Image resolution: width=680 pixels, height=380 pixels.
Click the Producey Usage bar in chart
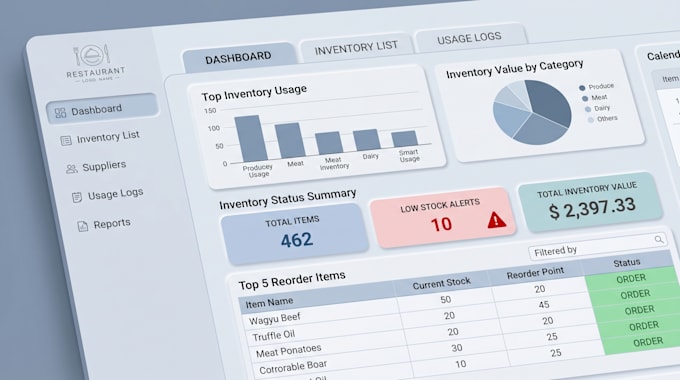251,139
